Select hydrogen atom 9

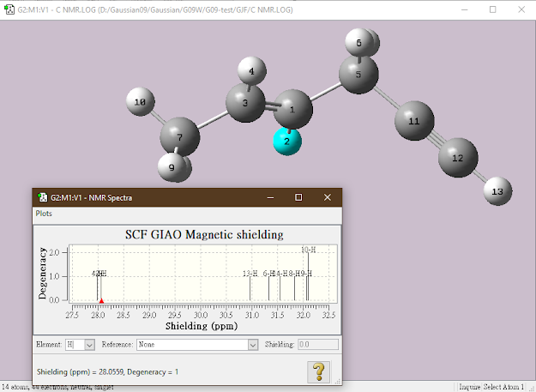172,167
